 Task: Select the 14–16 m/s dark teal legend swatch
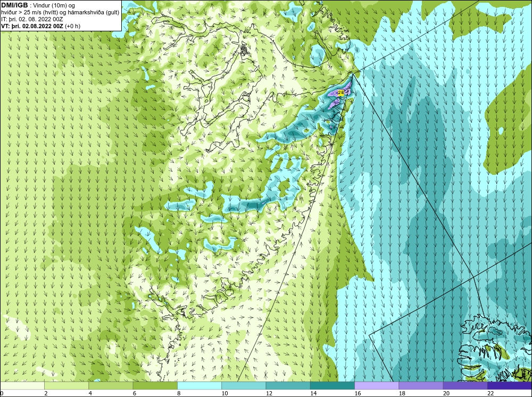332,385
